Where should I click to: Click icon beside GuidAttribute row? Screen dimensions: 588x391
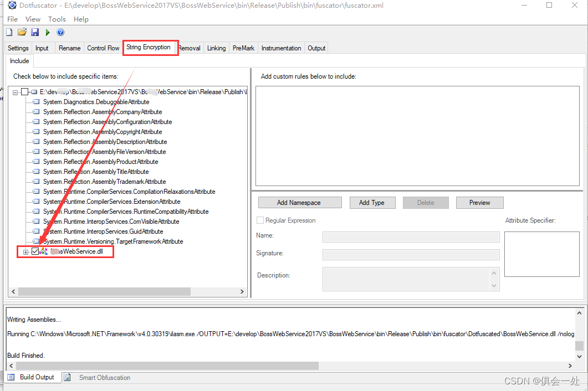36,231
